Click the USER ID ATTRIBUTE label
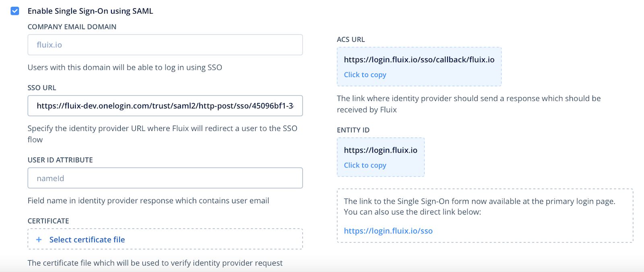The image size is (644, 272). [x=60, y=160]
